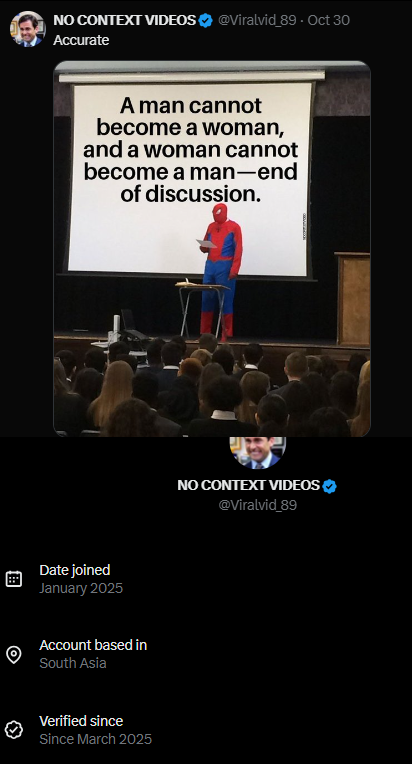Screen dimensions: 412x764
Task: Click the tweet author's profile avatar
Action: point(27,29)
